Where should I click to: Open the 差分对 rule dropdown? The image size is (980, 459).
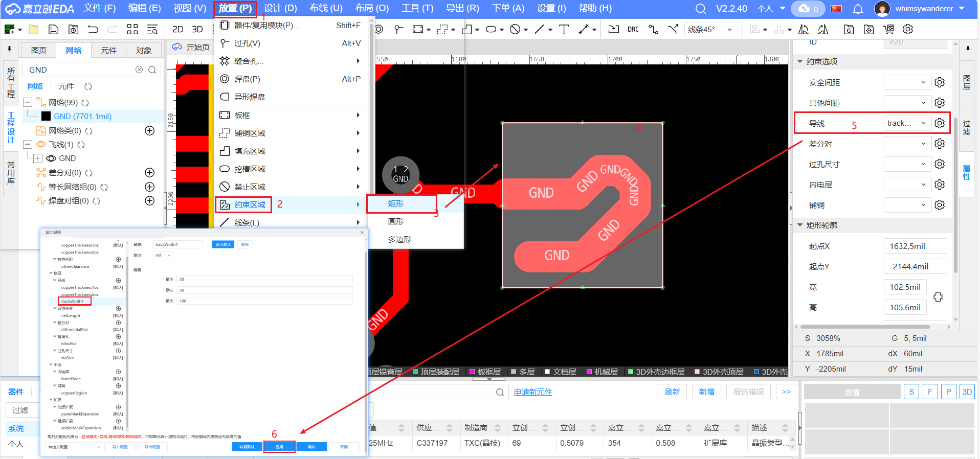pos(907,144)
